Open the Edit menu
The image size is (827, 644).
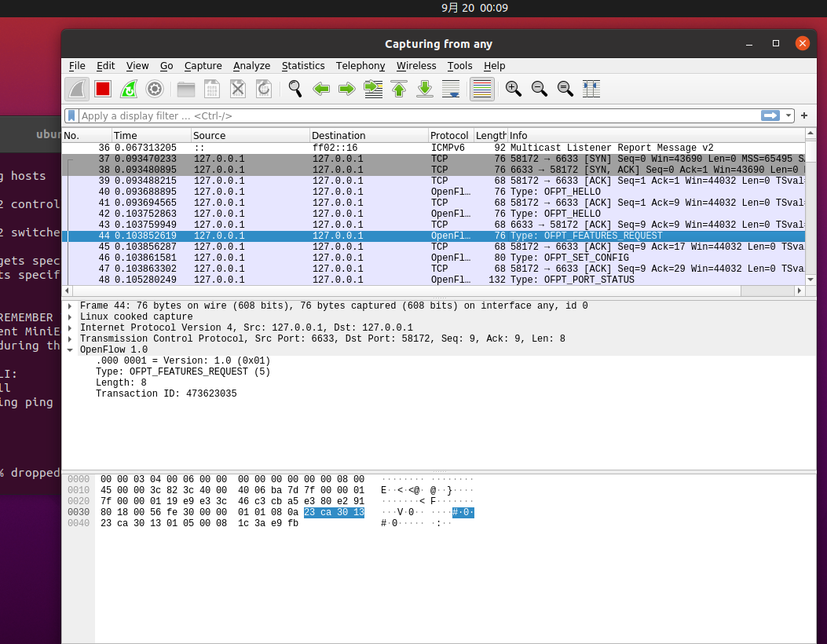pos(105,65)
